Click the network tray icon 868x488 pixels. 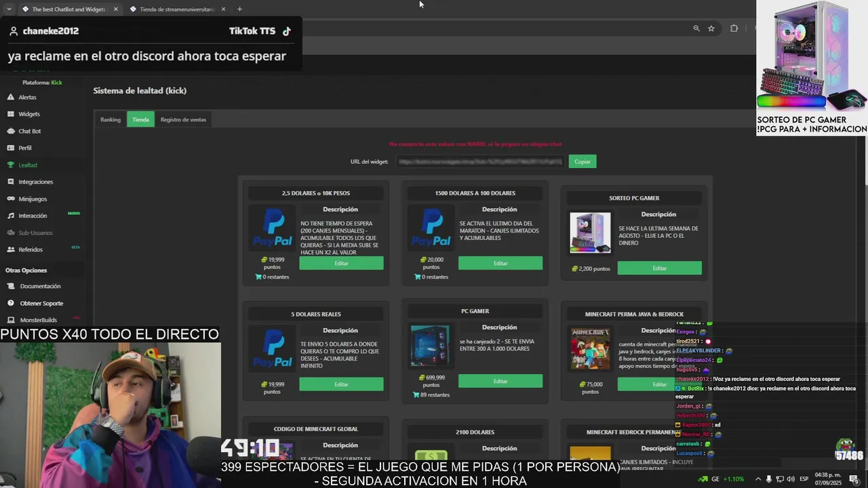coord(780,479)
